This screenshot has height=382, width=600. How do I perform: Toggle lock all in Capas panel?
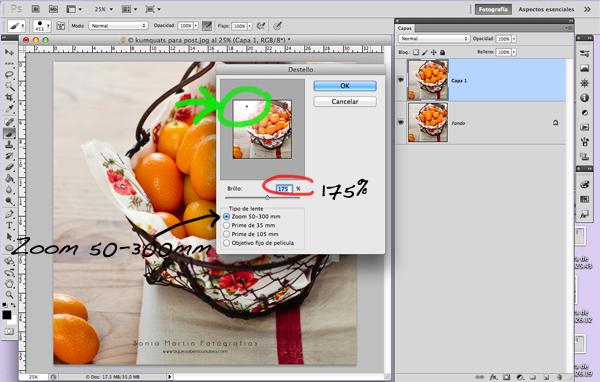click(x=442, y=52)
